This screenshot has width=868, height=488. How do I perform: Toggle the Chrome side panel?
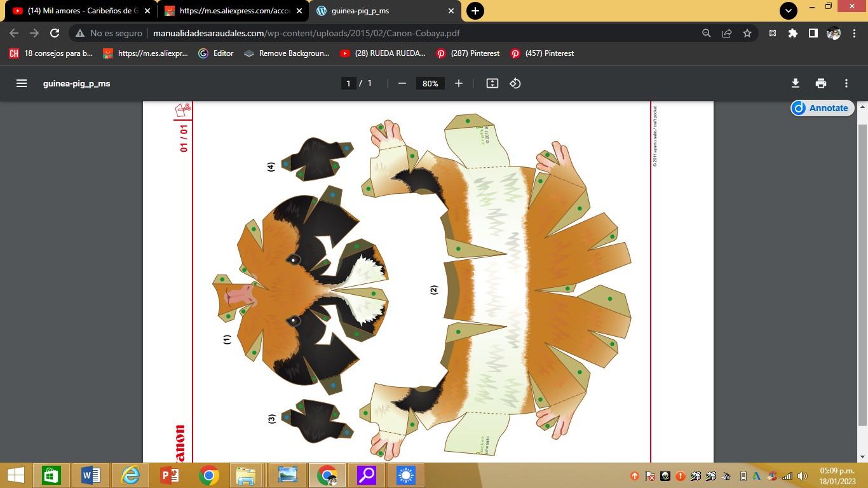point(813,33)
